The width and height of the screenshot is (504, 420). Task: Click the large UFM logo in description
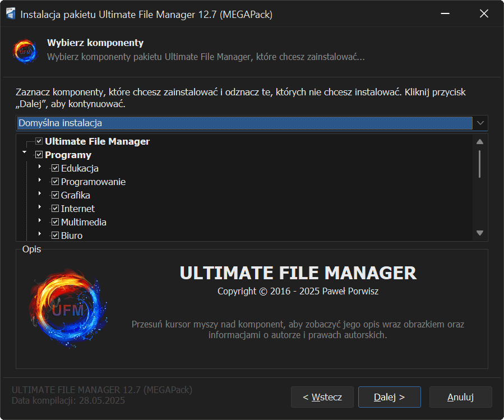(68, 309)
